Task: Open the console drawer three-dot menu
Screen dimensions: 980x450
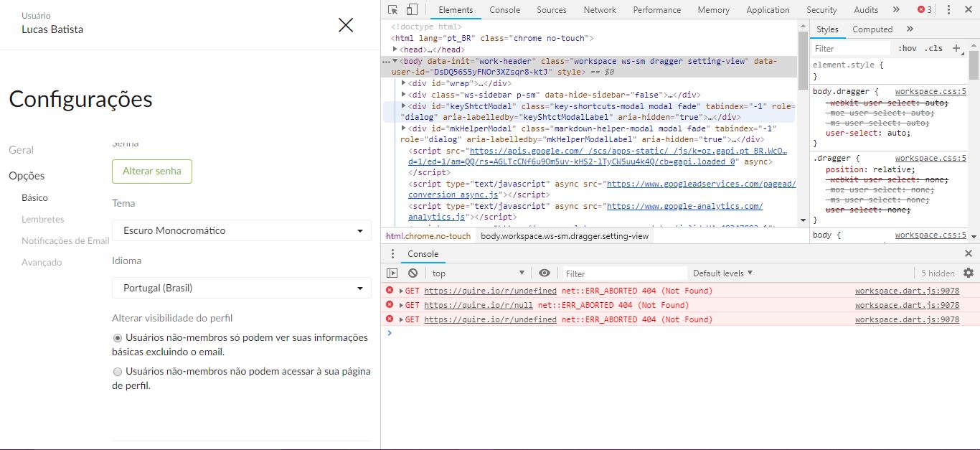Action: pyautogui.click(x=392, y=254)
